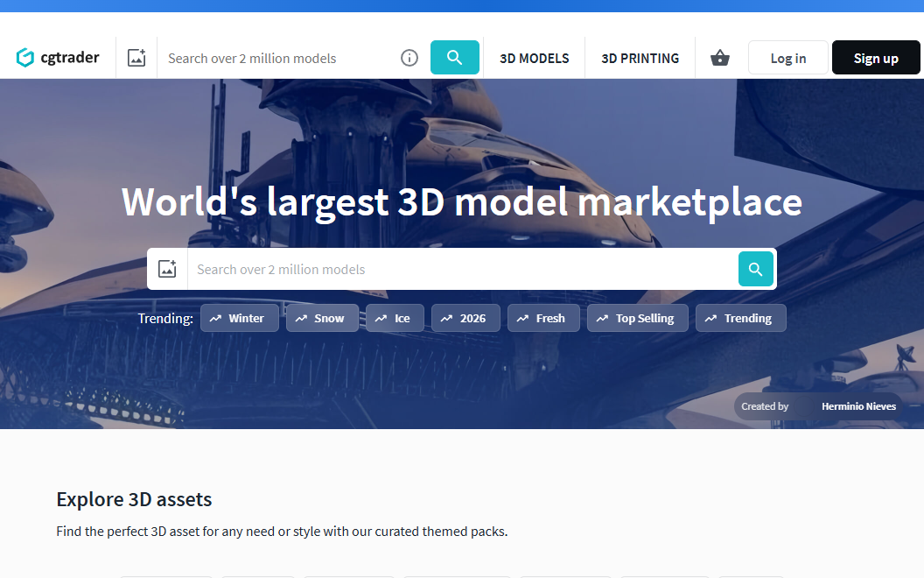Visit Herminio Nieves creator link
This screenshot has width=924, height=578.
857,406
